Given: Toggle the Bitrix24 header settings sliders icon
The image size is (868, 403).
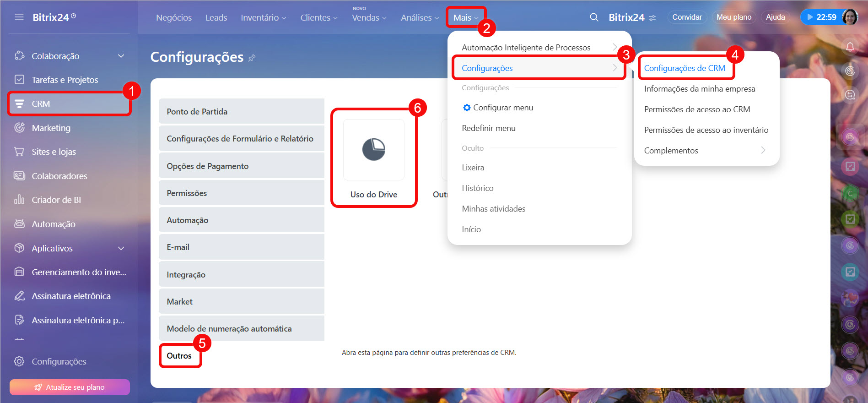Looking at the screenshot, I should (652, 18).
